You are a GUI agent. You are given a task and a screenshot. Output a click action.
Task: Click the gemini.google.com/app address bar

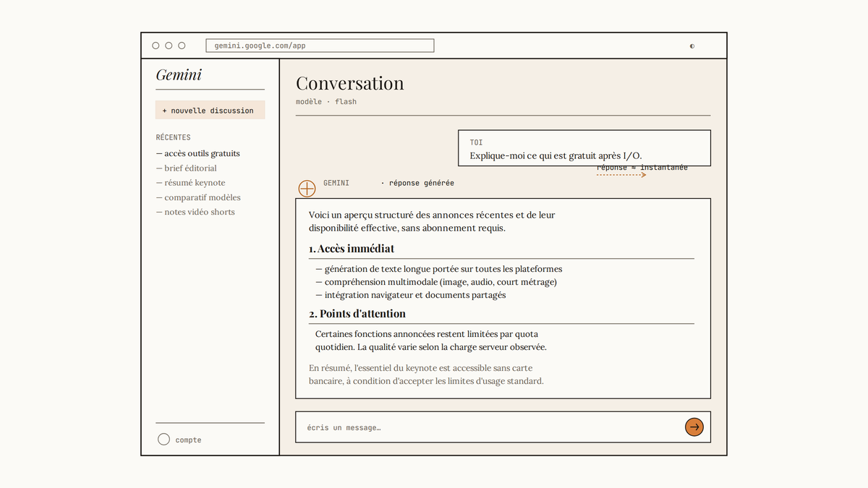tap(320, 46)
